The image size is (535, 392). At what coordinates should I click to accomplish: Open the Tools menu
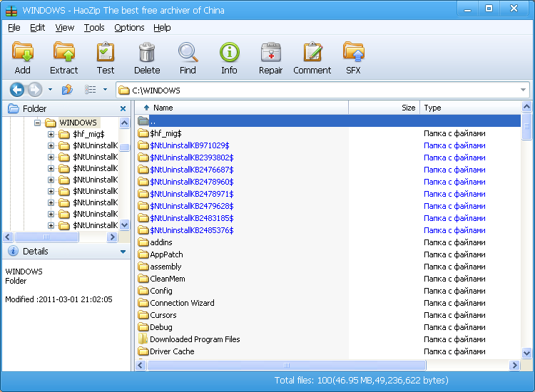click(94, 28)
